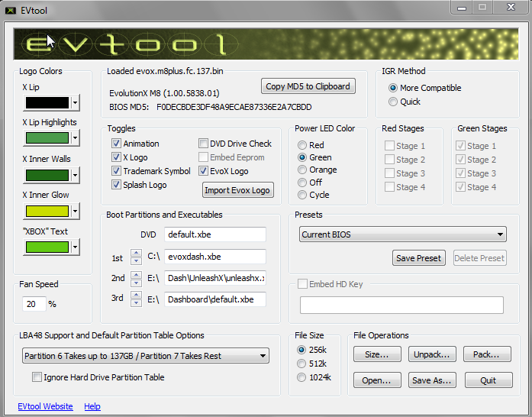Open the EVtool Website link
Image resolution: width=532 pixels, height=417 pixels.
pos(45,406)
